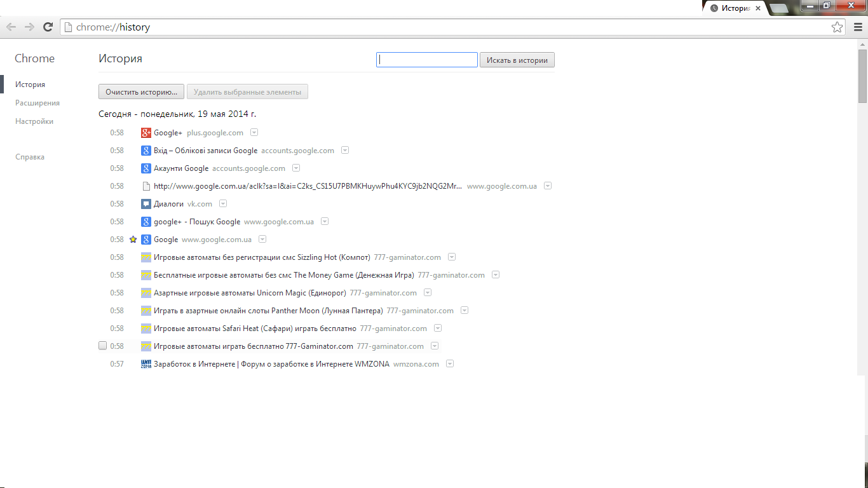
Task: Click the browser back arrow
Action: 11,27
